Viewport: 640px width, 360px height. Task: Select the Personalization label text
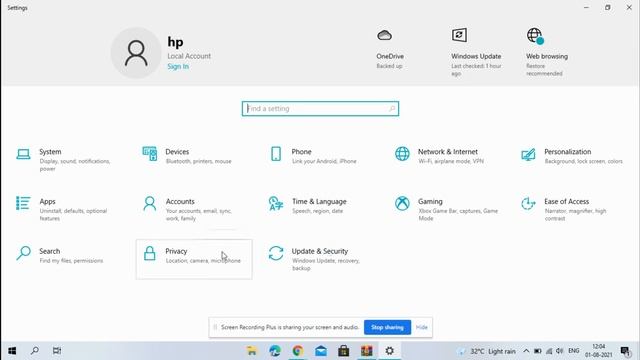(x=567, y=152)
